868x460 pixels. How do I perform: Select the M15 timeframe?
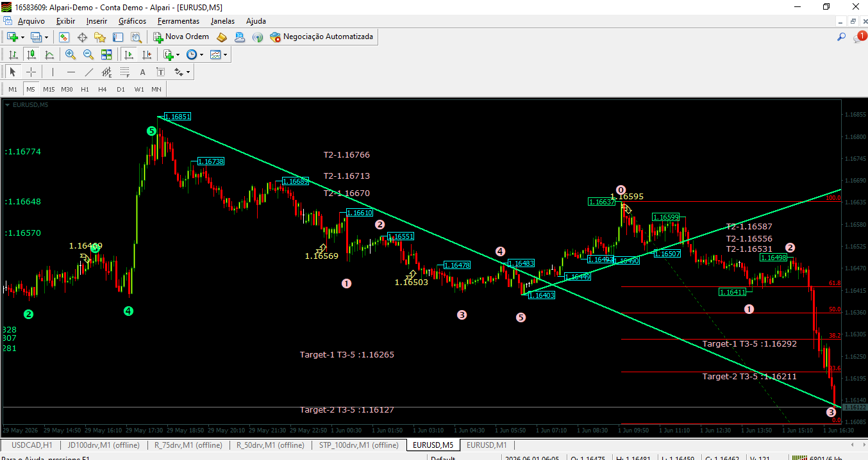pos(49,89)
